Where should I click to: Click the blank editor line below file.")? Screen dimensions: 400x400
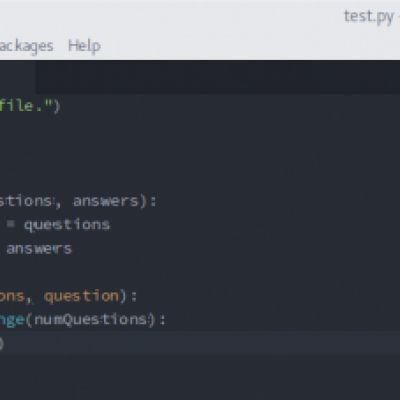pos(200,130)
